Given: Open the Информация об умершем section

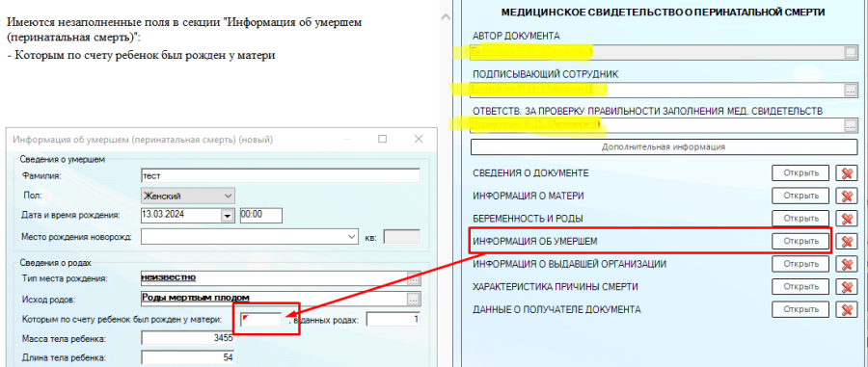Looking at the screenshot, I should click(800, 241).
